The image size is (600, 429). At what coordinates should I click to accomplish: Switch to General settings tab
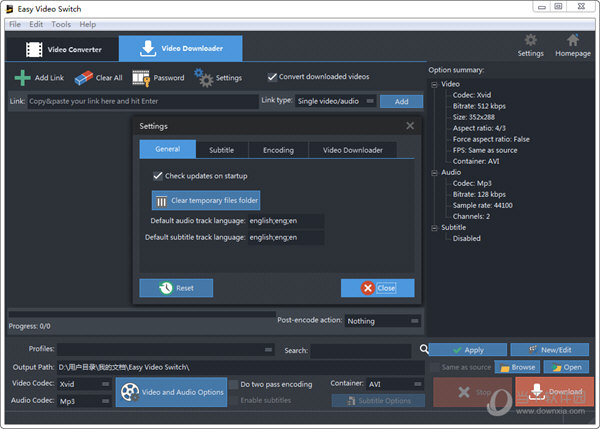(168, 149)
